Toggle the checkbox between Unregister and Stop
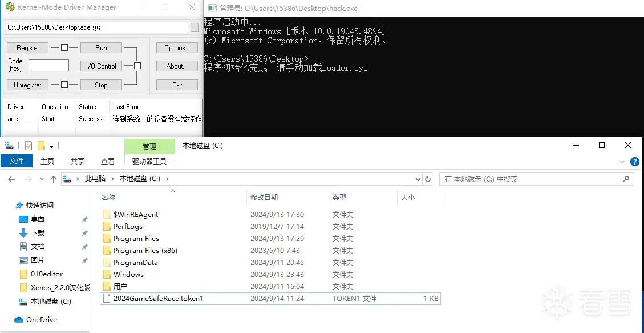The image size is (644, 333). tap(64, 85)
